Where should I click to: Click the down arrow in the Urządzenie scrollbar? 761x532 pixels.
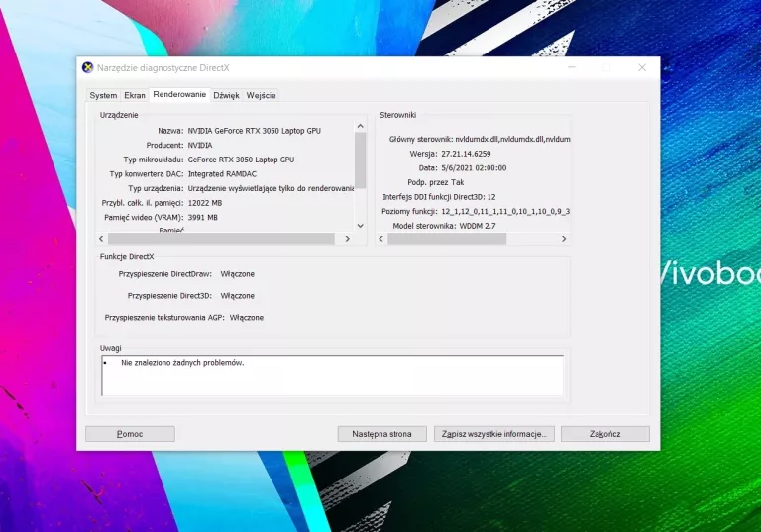coord(360,226)
